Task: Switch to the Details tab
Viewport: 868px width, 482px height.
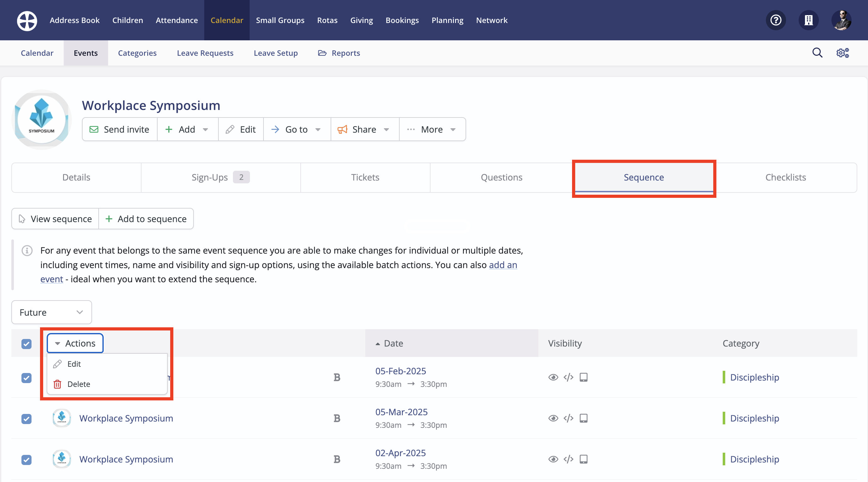Action: [x=76, y=177]
